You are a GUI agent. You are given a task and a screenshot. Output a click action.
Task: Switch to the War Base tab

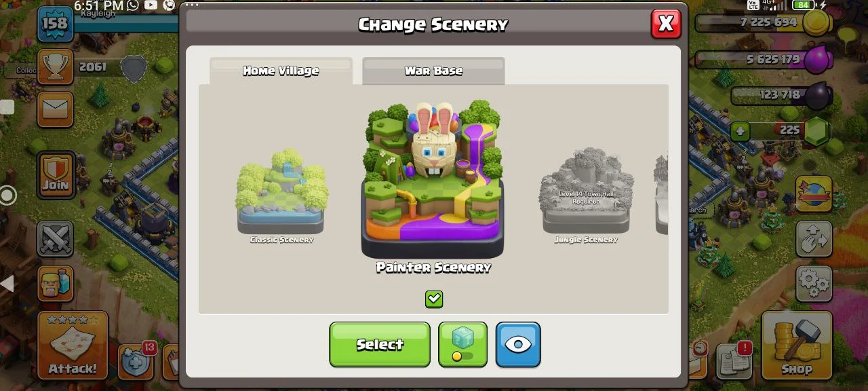433,71
